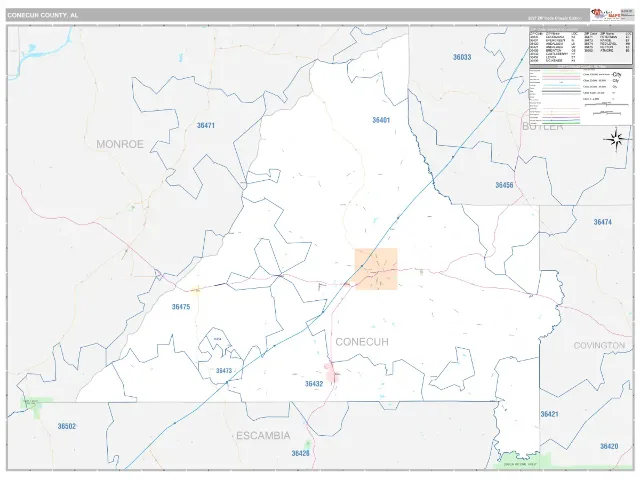Select ZIP code label 36473
Viewport: 640px width, 480px height.
(x=224, y=371)
